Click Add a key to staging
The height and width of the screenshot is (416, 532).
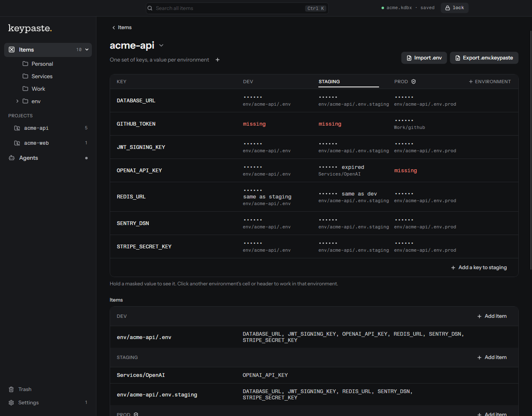click(x=479, y=267)
